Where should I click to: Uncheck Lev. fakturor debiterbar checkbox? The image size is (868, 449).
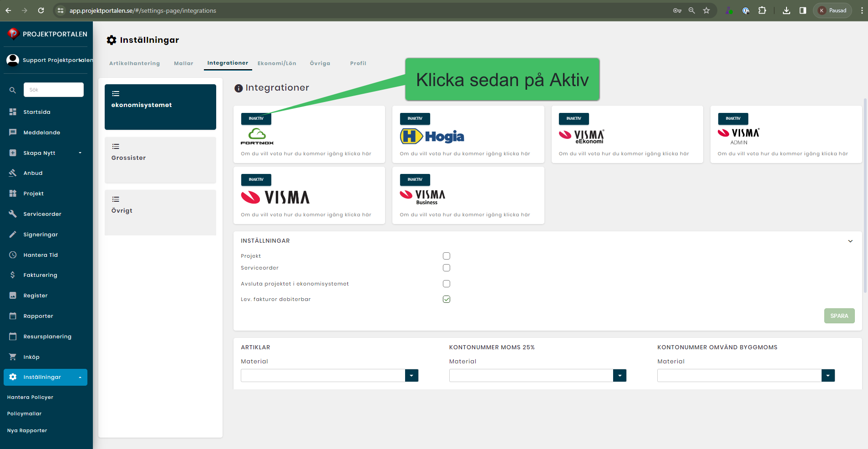point(447,299)
